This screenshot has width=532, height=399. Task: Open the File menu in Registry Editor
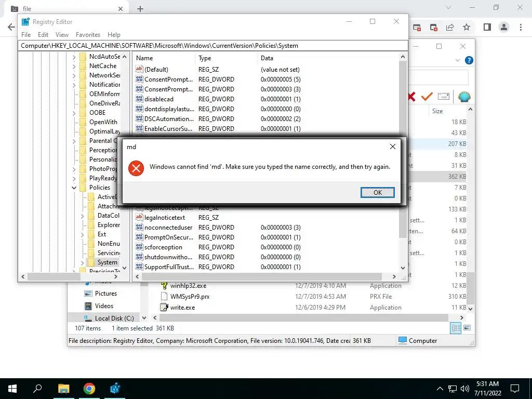click(26, 35)
